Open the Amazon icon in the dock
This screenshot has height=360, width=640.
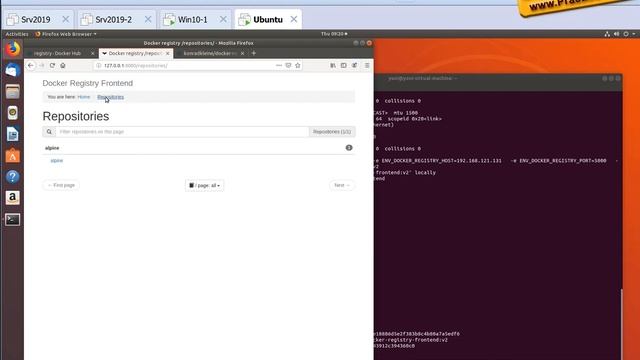coord(13,198)
